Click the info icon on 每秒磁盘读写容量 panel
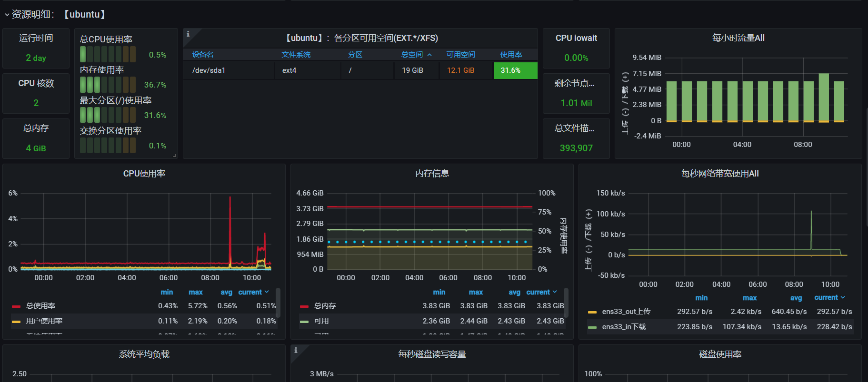Image resolution: width=868 pixels, height=382 pixels. [x=296, y=350]
